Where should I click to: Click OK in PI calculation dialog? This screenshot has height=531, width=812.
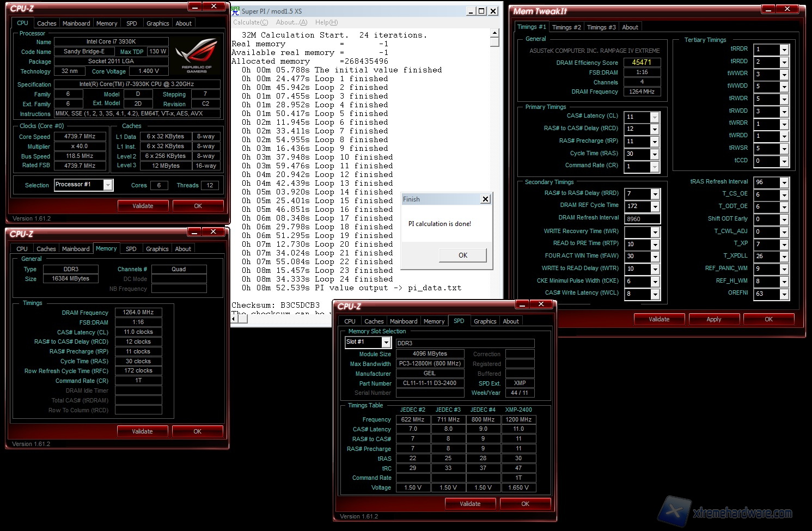click(462, 255)
